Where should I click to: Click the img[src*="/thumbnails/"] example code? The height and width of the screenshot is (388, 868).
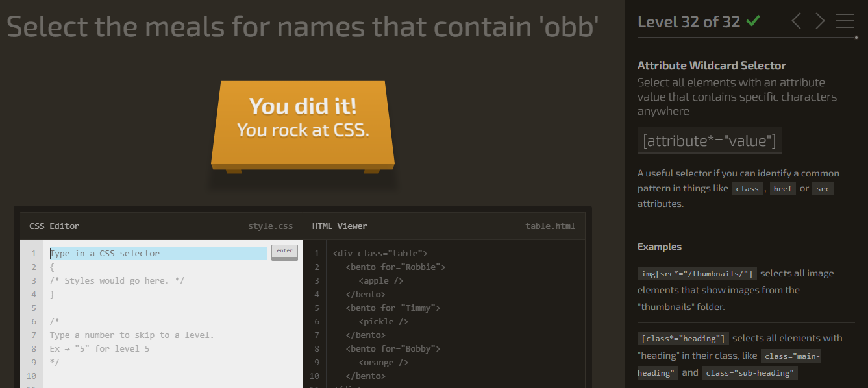point(697,273)
